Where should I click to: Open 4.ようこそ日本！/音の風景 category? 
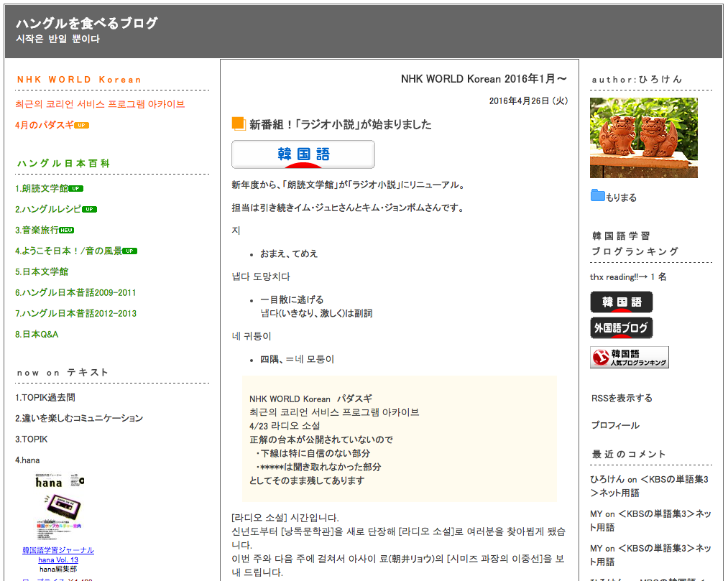(69, 251)
